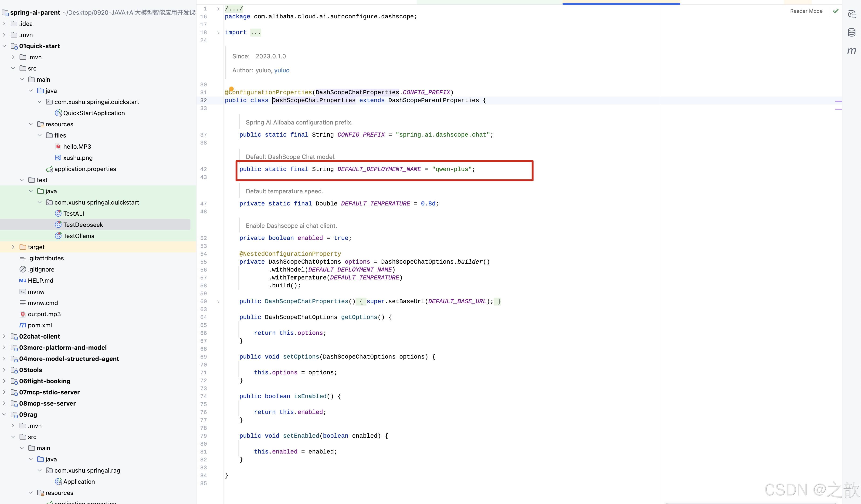Open the AI Assistant tool window
This screenshot has width=861, height=504.
click(x=852, y=14)
